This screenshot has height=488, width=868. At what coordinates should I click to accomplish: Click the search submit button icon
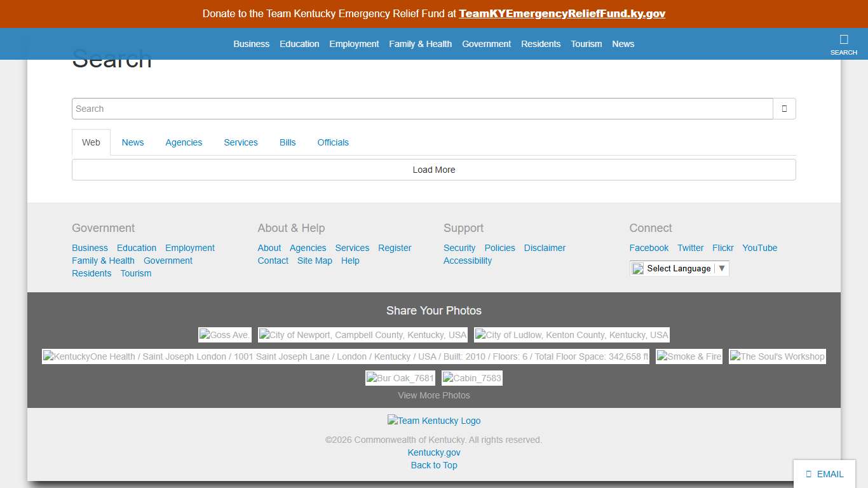tap(784, 109)
